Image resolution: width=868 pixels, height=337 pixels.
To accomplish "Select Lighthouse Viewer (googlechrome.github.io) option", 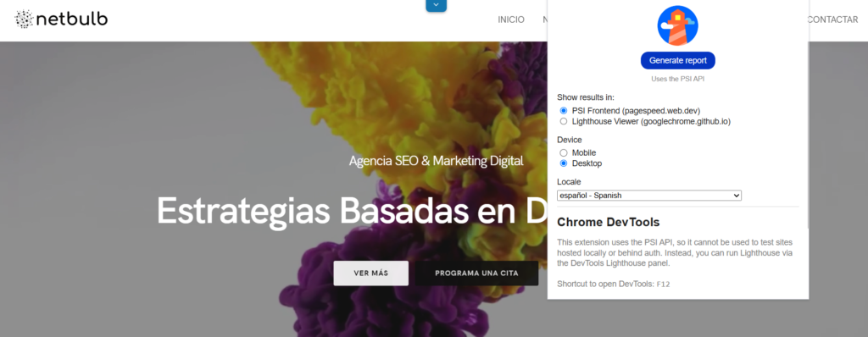I will pos(564,121).
